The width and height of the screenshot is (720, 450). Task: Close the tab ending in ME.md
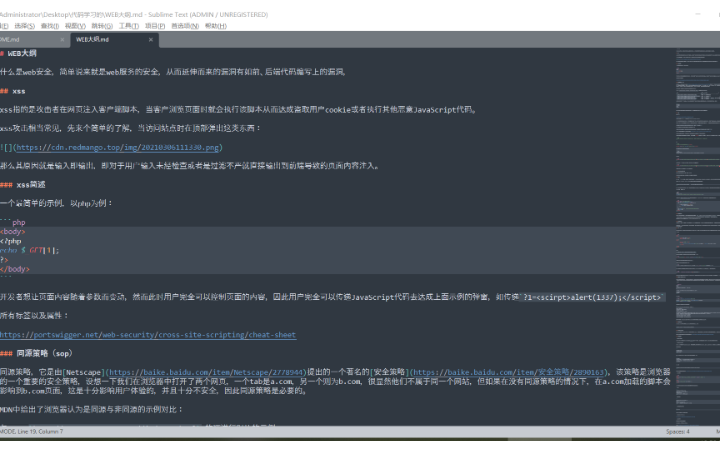click(62, 40)
